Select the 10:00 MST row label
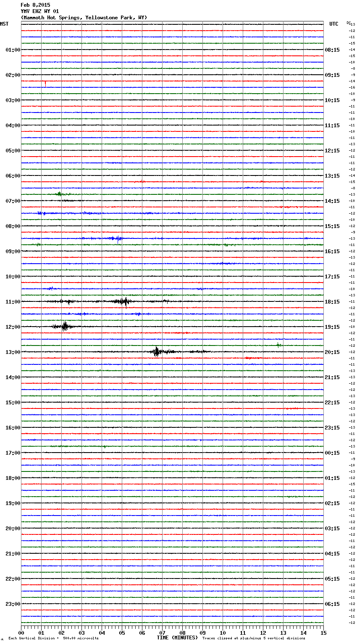Image resolution: width=357 pixels, height=644 pixels. [x=13, y=277]
